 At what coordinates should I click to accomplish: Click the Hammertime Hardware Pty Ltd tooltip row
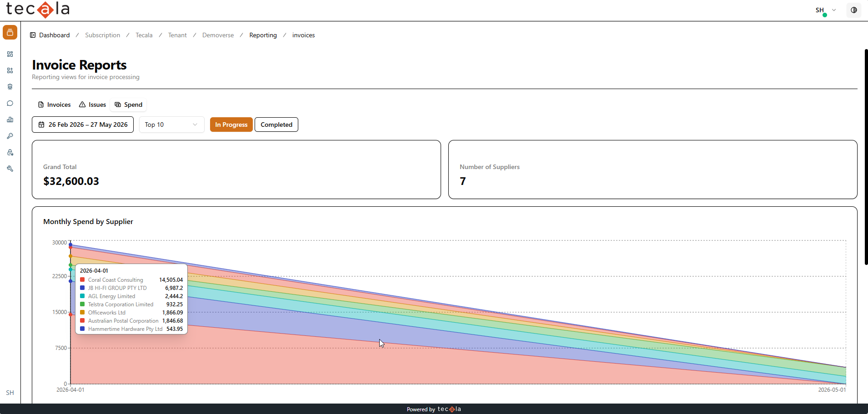click(131, 329)
